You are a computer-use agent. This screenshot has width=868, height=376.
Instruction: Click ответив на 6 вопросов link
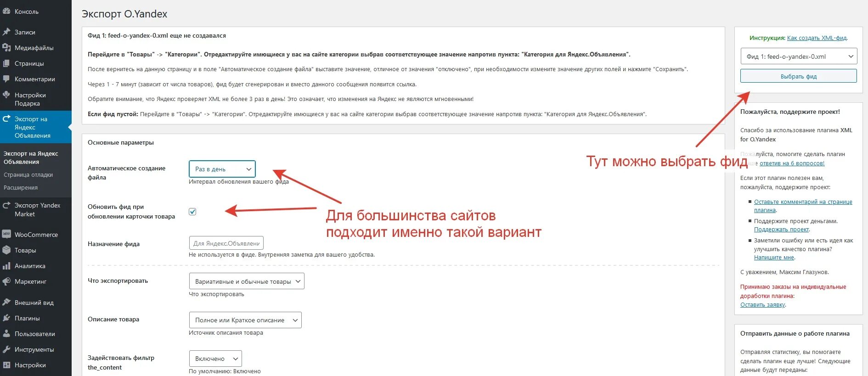(x=792, y=163)
